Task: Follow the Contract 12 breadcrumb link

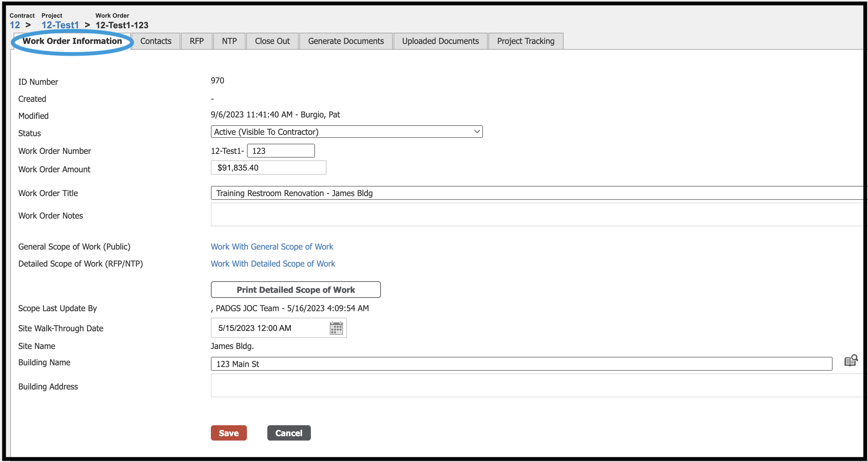Action: (15, 25)
